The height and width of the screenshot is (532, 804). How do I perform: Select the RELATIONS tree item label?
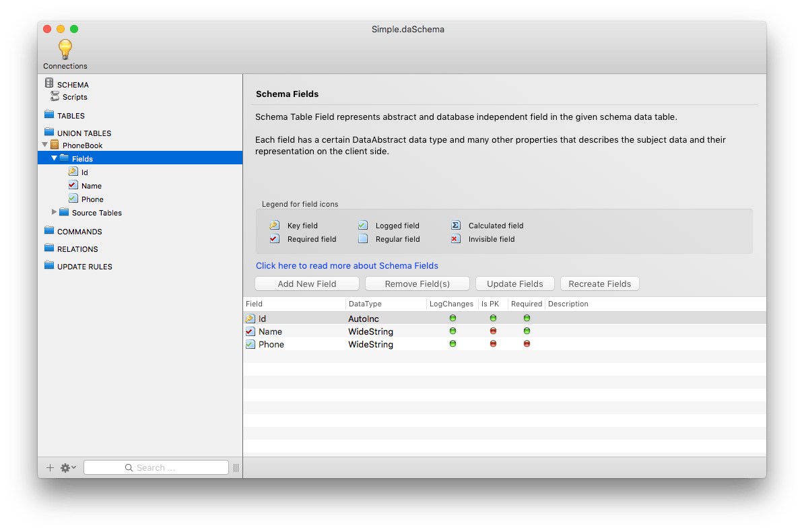[x=77, y=248]
